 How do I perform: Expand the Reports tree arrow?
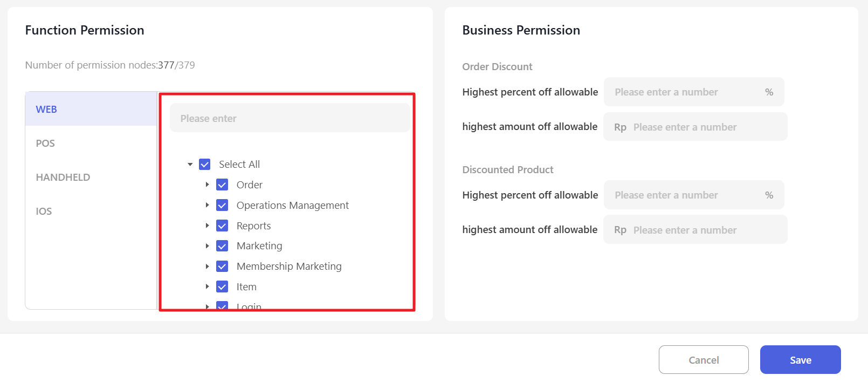(207, 226)
